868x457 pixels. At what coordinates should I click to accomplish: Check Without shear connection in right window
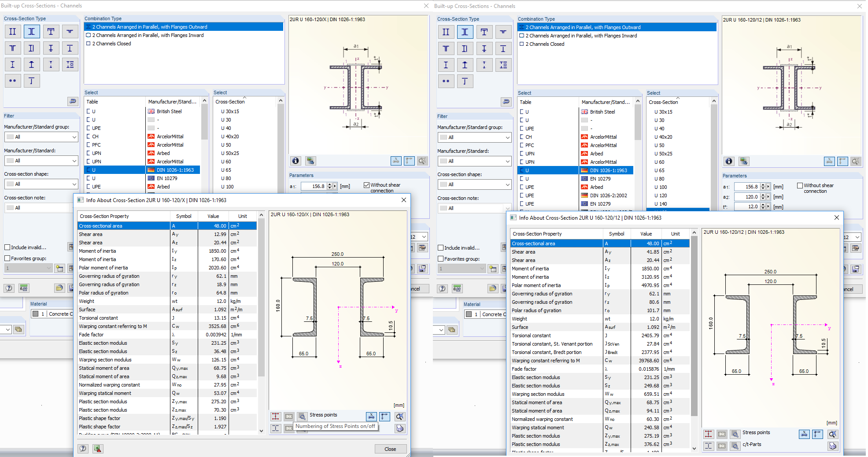[x=800, y=185]
